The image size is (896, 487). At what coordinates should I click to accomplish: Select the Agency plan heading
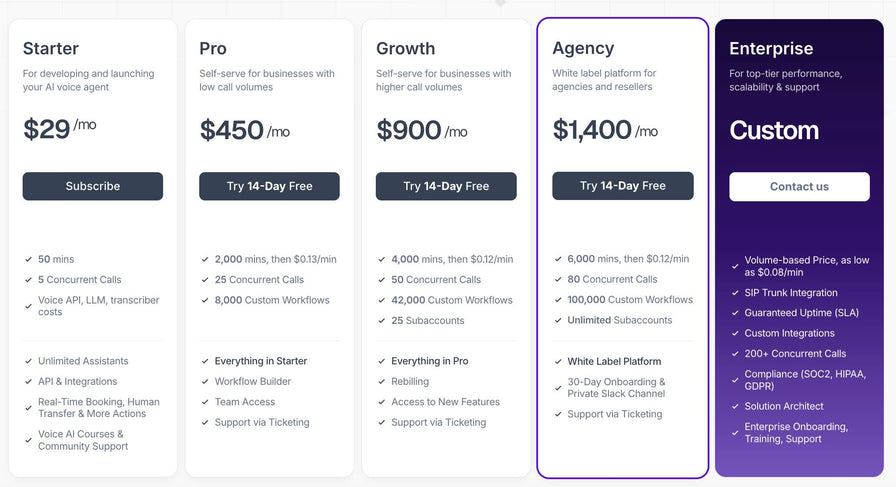(583, 49)
